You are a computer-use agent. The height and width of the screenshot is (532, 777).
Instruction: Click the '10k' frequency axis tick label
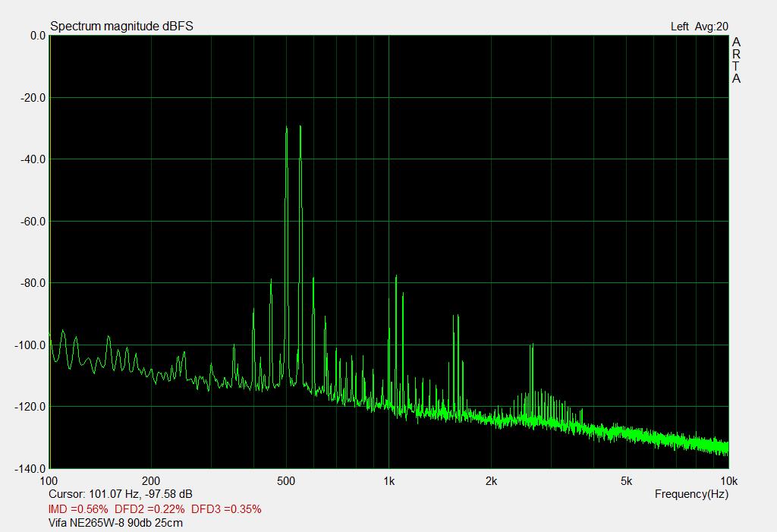[x=728, y=480]
